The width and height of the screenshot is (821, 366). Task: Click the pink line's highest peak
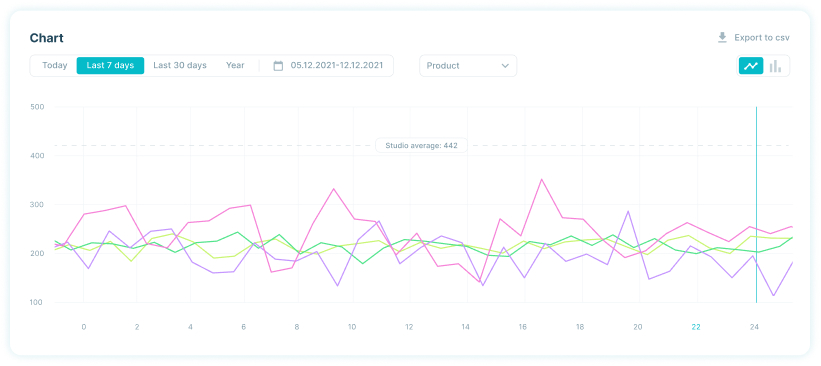[541, 179]
